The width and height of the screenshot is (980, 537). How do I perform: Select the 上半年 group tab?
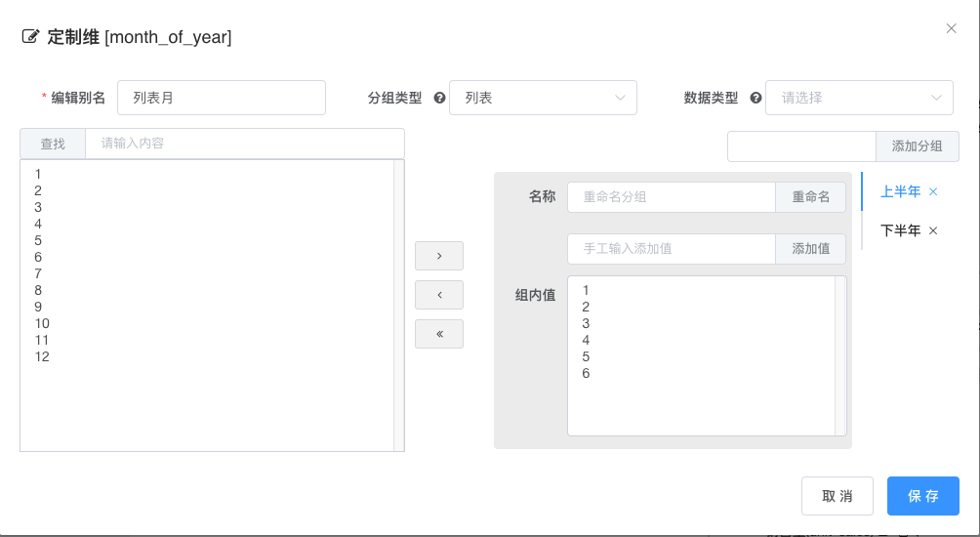900,192
